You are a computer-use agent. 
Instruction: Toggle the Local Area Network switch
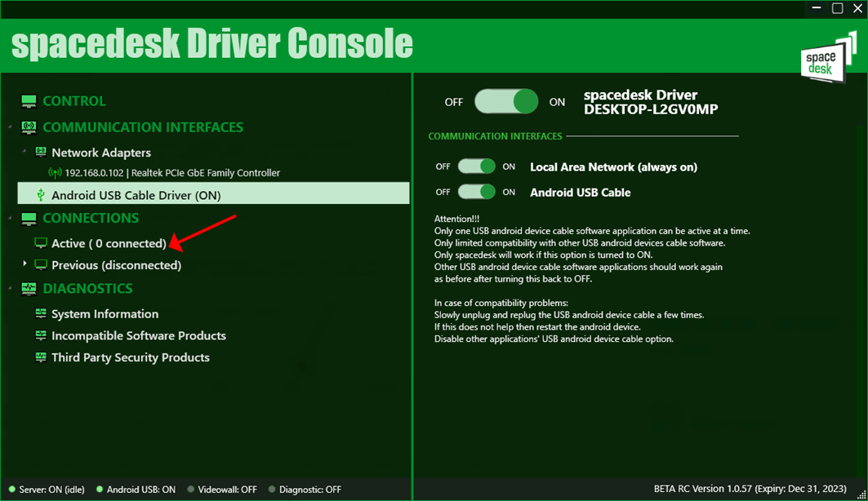pos(477,166)
